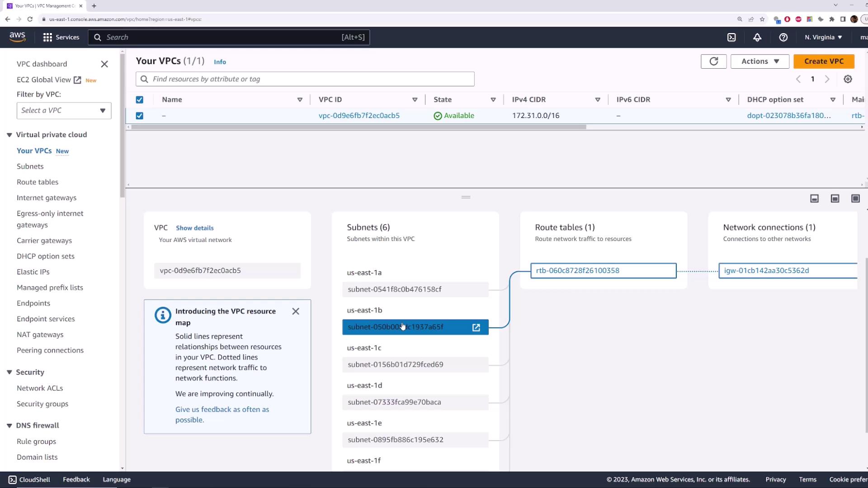Open the AWS home logo

(17, 37)
